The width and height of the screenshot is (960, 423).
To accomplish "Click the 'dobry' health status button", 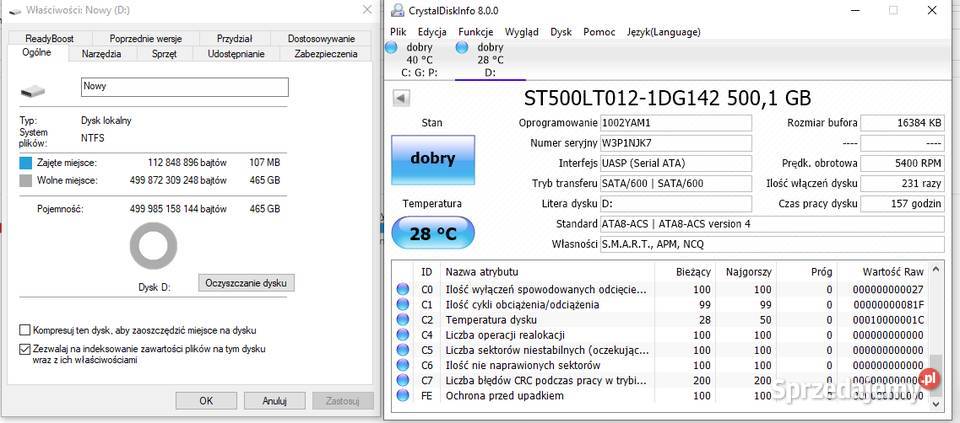I will pyautogui.click(x=433, y=159).
